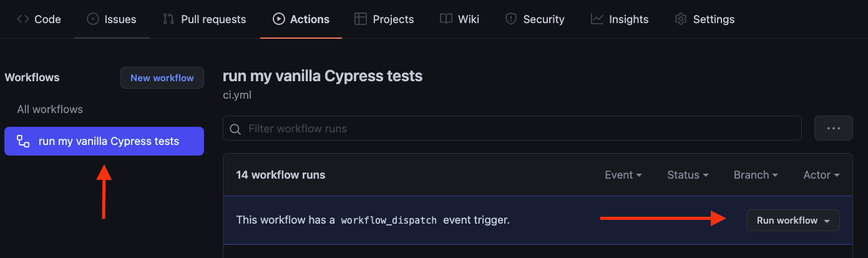Expand the Status filter dropdown
Image resolution: width=868 pixels, height=258 pixels.
[688, 175]
